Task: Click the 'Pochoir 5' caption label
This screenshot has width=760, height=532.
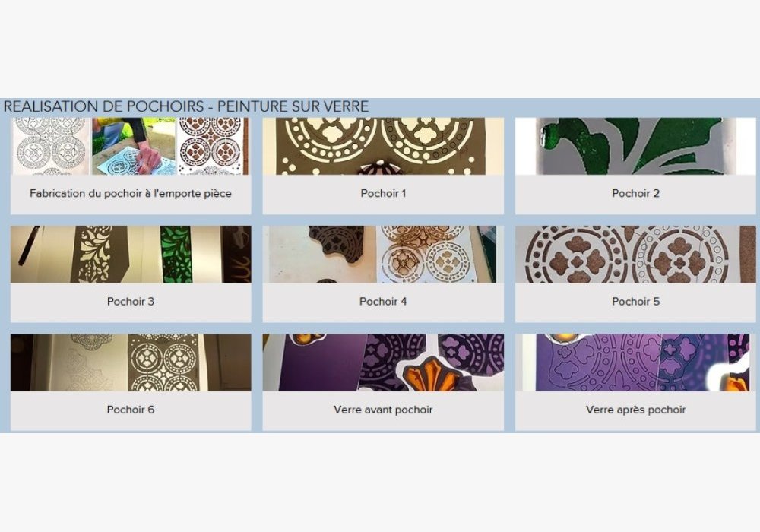Action: pyautogui.click(x=635, y=302)
